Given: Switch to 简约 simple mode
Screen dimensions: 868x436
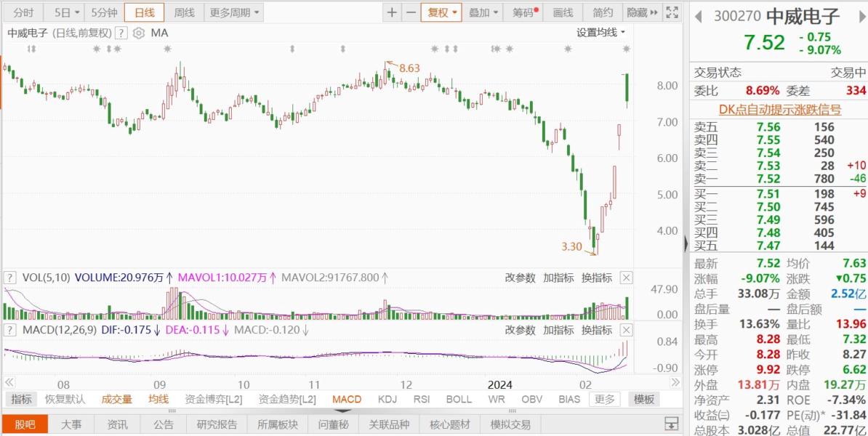Looking at the screenshot, I should [x=602, y=13].
